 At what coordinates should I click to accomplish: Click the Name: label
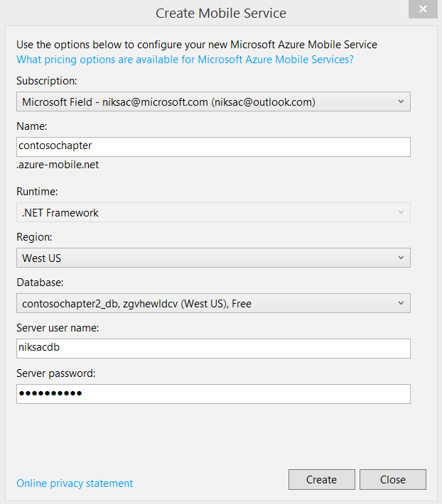[x=31, y=126]
